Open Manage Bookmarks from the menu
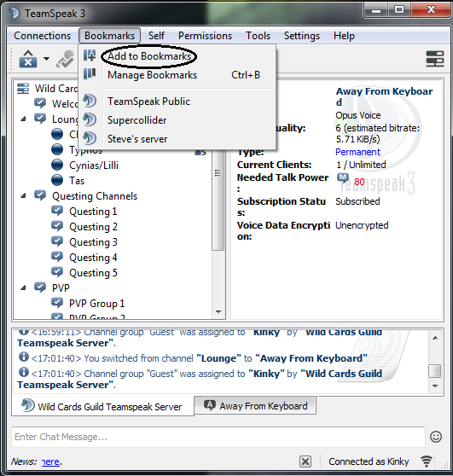Viewport: 453px width, 476px height. point(152,75)
